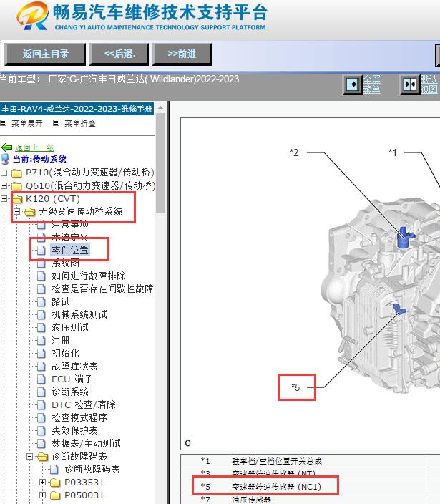Collapse the 无级变速传动桥系统 folder
440x504 pixels.
click(16, 211)
